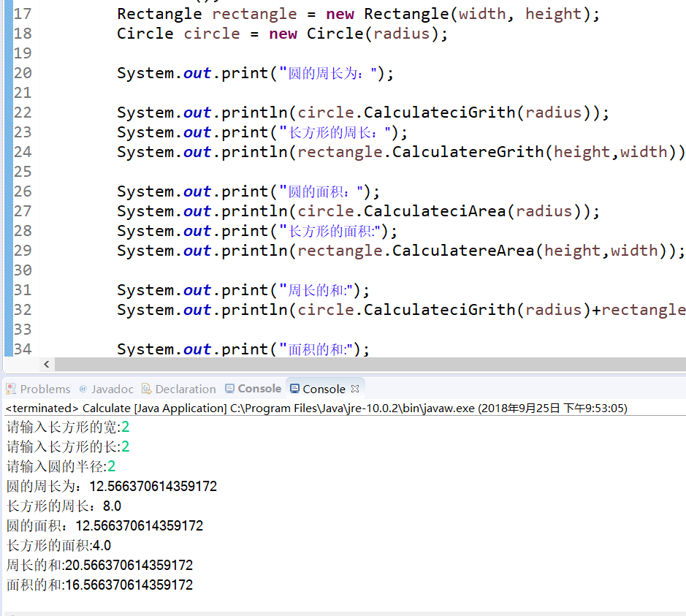Click "周长的和:" string on line 31
This screenshot has width=686, height=616.
pyautogui.click(x=316, y=290)
